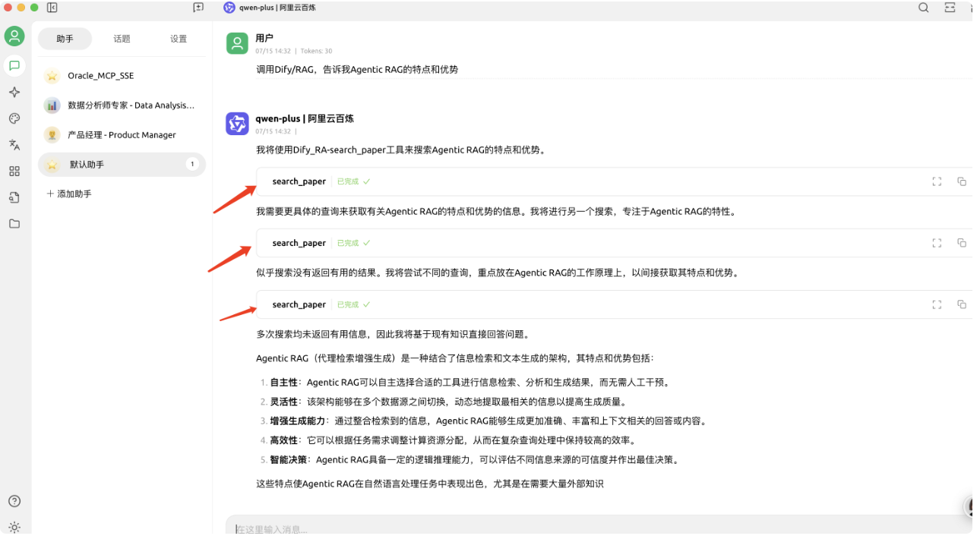This screenshot has height=539, width=980.
Task: Expand the second search_paper tool block
Action: click(936, 243)
